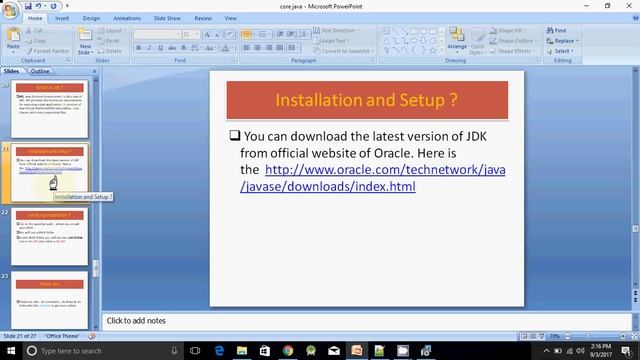Center the paragraph text
Image resolution: width=640 pixels, height=360 pixels.
coord(258,48)
